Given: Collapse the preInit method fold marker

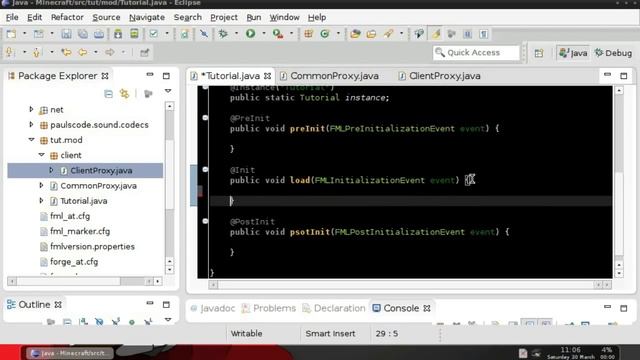Looking at the screenshot, I should click(205, 118).
